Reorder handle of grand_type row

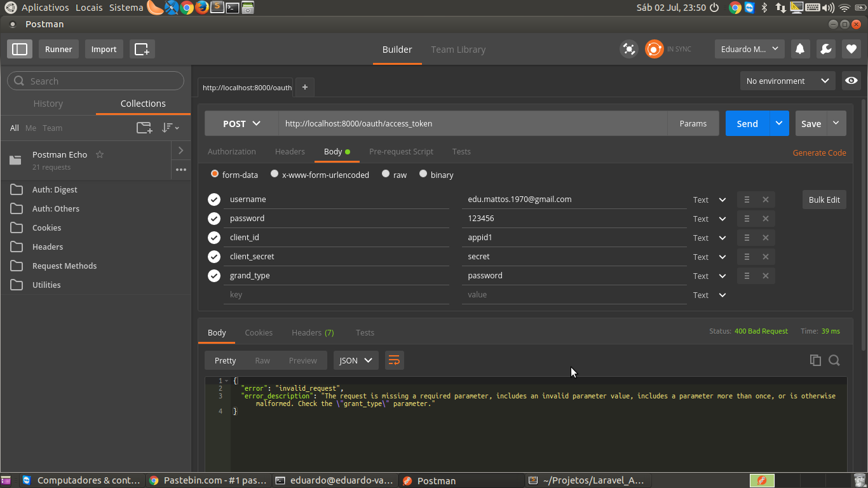point(747,276)
